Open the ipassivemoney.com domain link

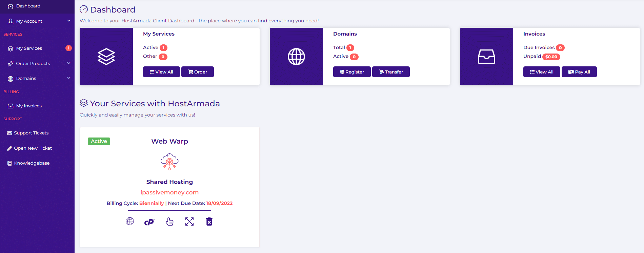coord(169,192)
